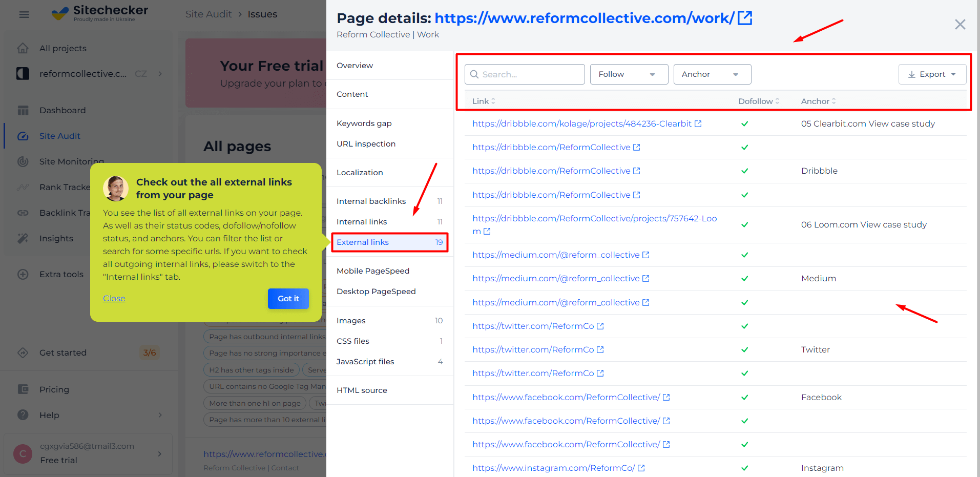Click the reformcollective project thumbnail icon
Viewport: 980px width, 477px height.
(23, 74)
